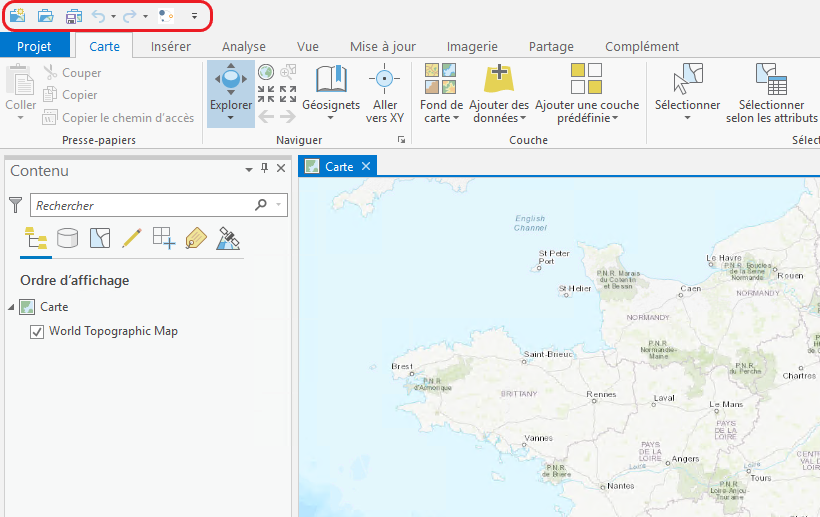820x517 pixels.
Task: Switch to the Analyse ribbon tab
Action: [244, 46]
